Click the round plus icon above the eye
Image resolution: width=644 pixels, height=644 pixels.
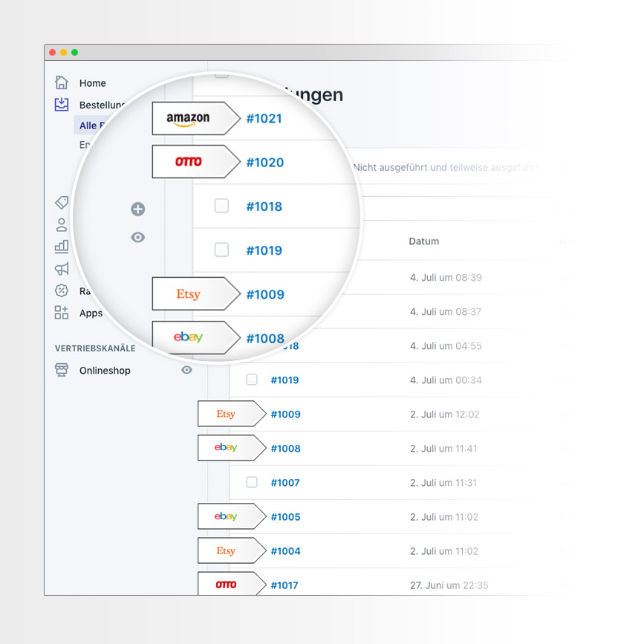point(138,209)
